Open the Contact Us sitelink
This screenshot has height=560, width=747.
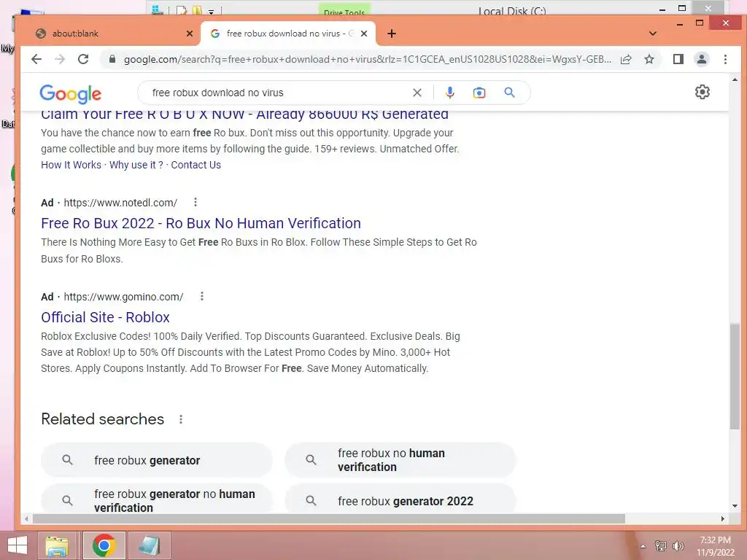(196, 165)
